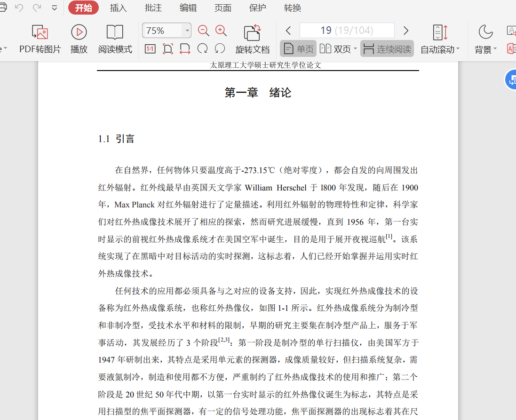Viewport: 516px width, 420px height.
Task: Expand the 双页 options arrow
Action: (355, 49)
